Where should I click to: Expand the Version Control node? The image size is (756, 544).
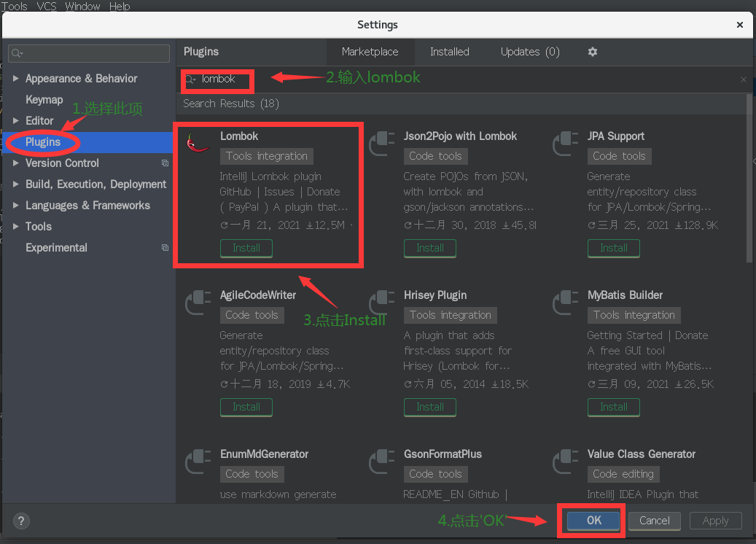click(16, 163)
